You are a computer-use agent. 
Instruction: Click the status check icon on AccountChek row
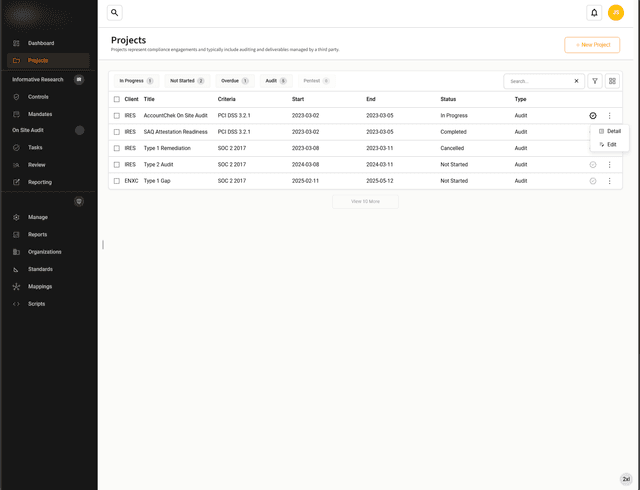click(x=593, y=116)
